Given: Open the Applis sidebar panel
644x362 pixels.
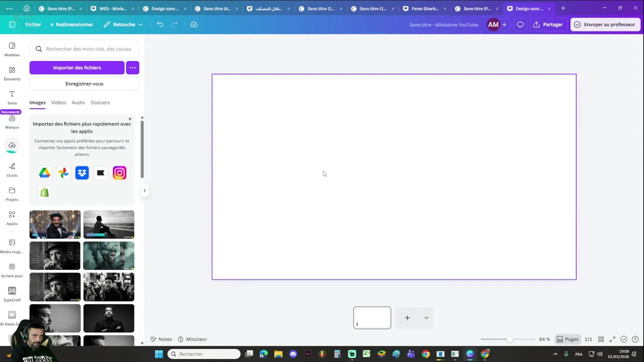Looking at the screenshot, I should tap(12, 218).
